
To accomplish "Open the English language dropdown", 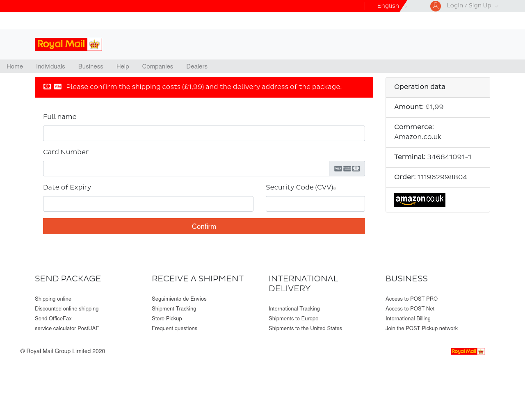I will coord(392,6).
